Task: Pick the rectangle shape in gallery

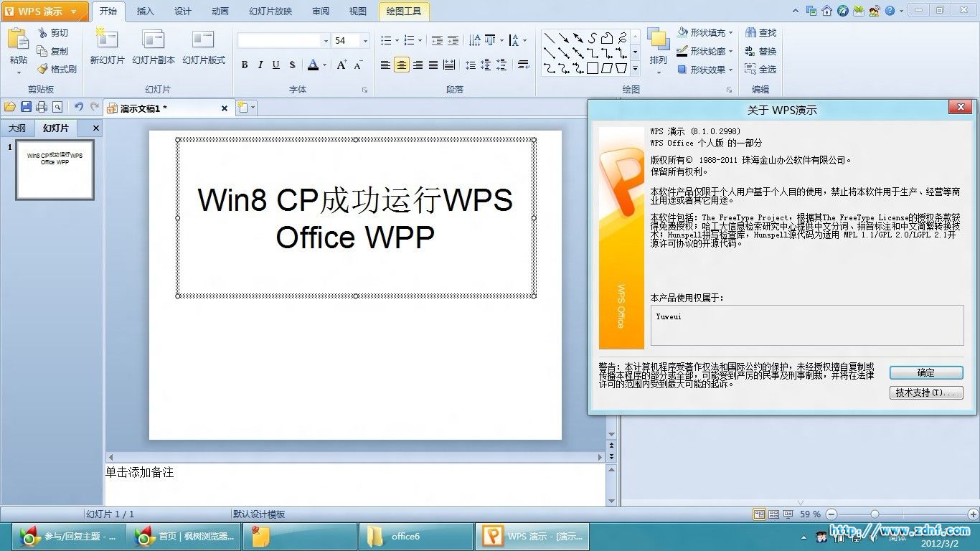Action: pyautogui.click(x=593, y=69)
